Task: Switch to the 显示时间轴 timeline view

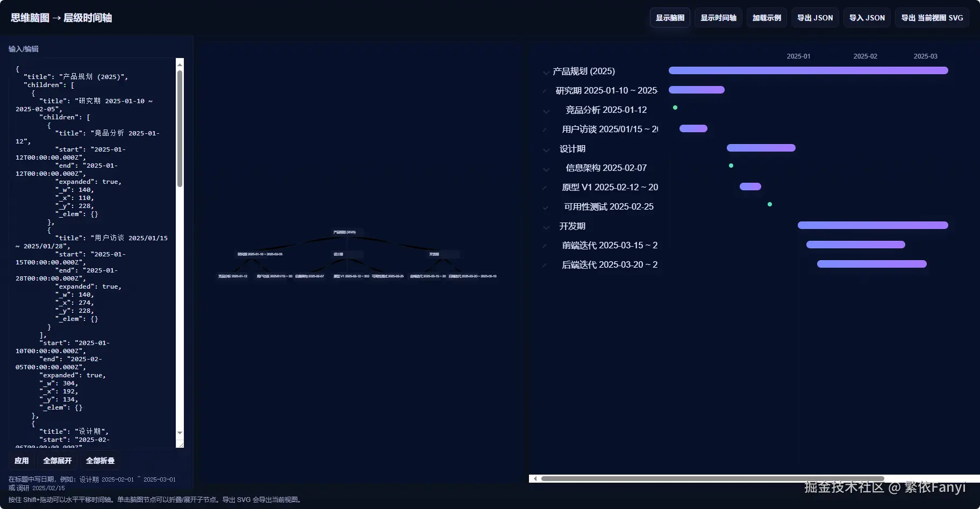Action: 718,17
